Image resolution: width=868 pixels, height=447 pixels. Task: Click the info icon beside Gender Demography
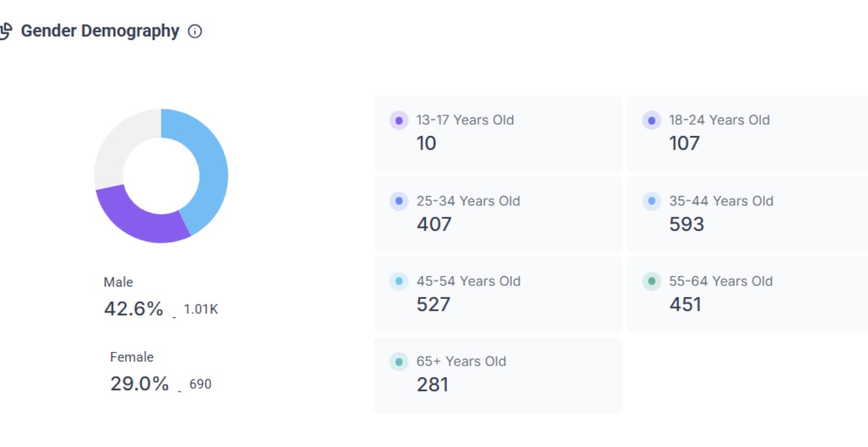pos(195,32)
